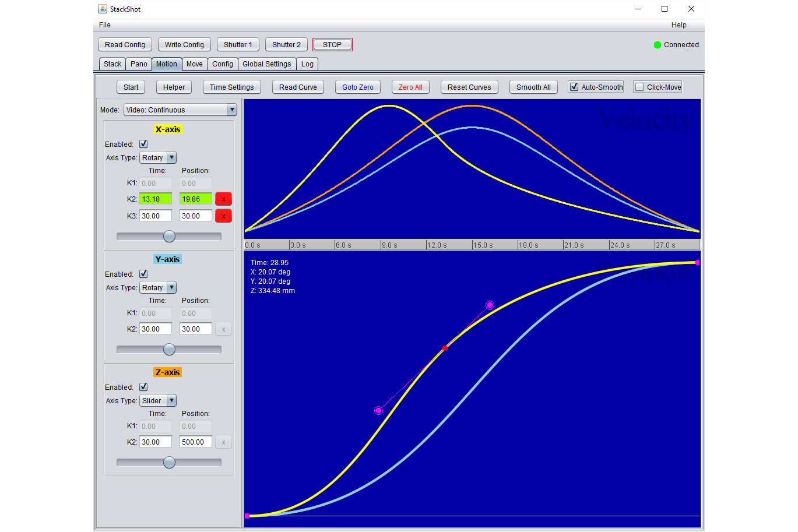This screenshot has width=798, height=532.
Task: Select the lower magenta Bezier handle
Action: pyautogui.click(x=378, y=411)
